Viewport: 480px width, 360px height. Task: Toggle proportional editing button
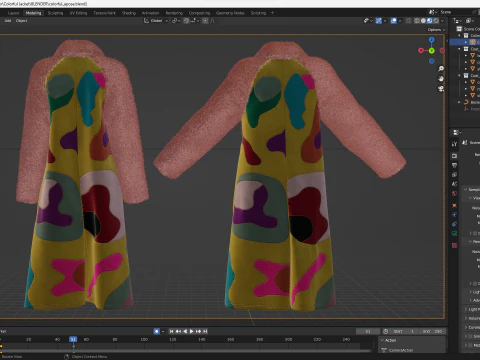coord(205,21)
